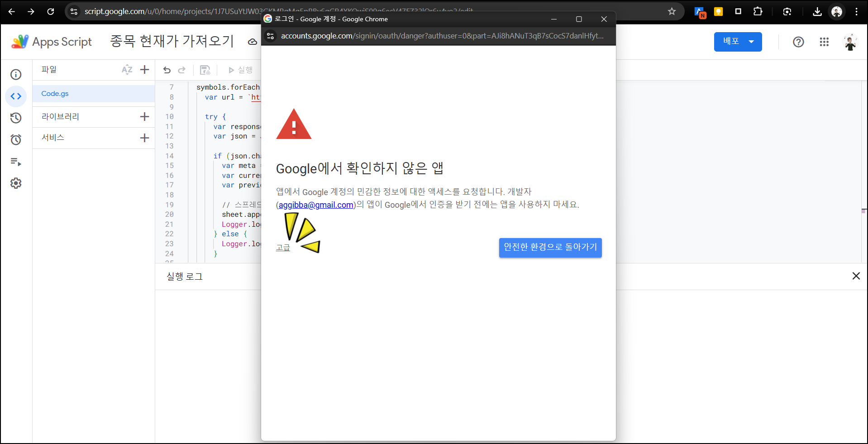Click the square extension icon in toolbar
The width and height of the screenshot is (868, 444).
coord(738,12)
